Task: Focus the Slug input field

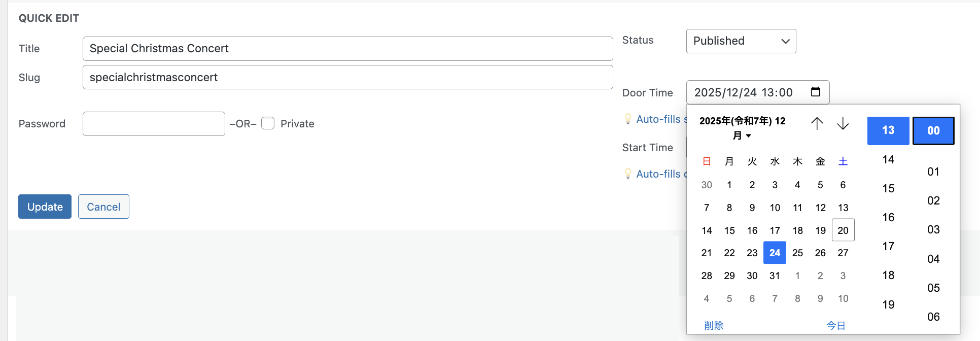Action: [347, 77]
